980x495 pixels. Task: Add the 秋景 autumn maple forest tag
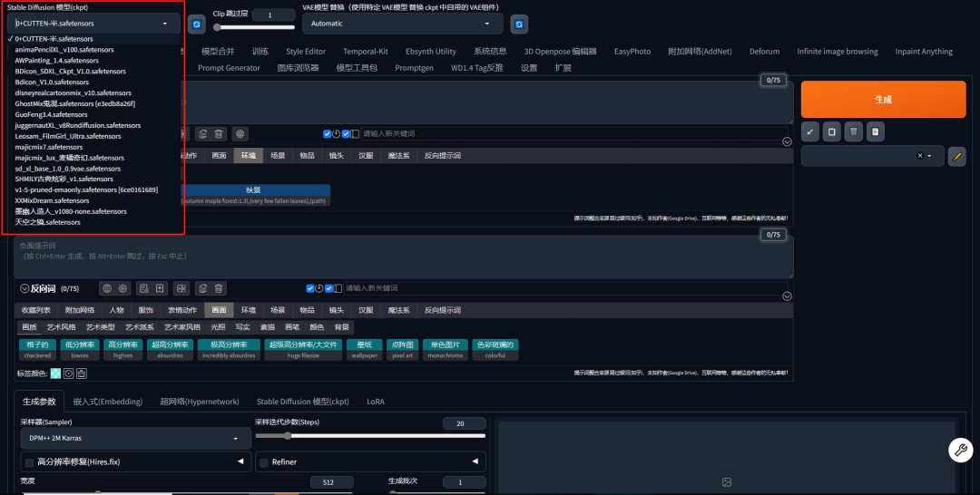[253, 195]
